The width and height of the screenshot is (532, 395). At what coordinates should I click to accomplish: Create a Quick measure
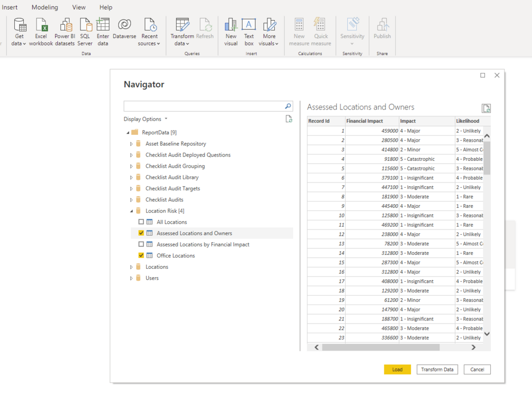(321, 32)
